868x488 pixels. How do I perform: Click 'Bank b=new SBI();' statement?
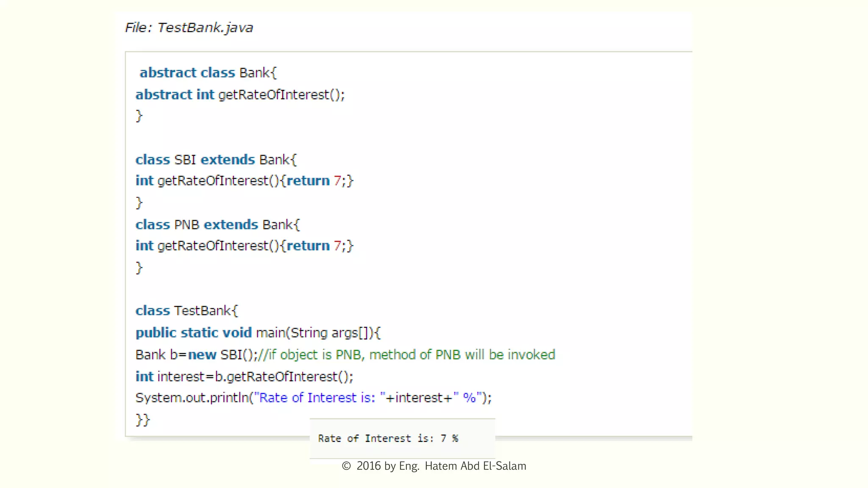coord(196,355)
